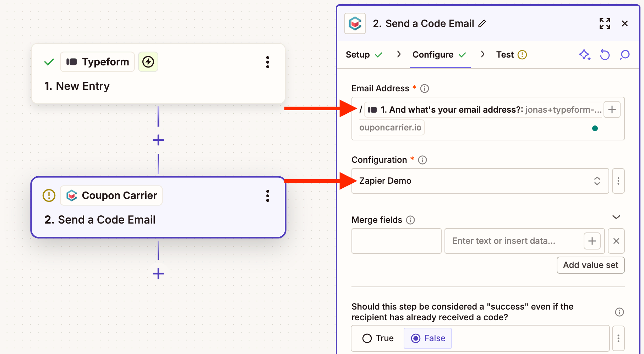Insert data into merge field value

(592, 241)
